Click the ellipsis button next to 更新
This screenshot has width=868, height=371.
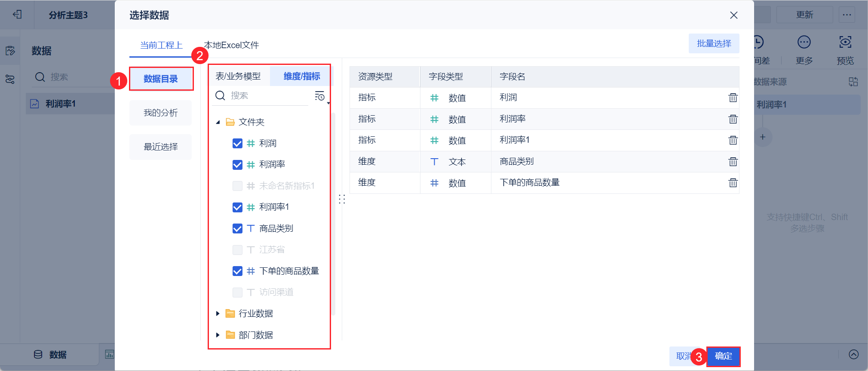click(847, 15)
